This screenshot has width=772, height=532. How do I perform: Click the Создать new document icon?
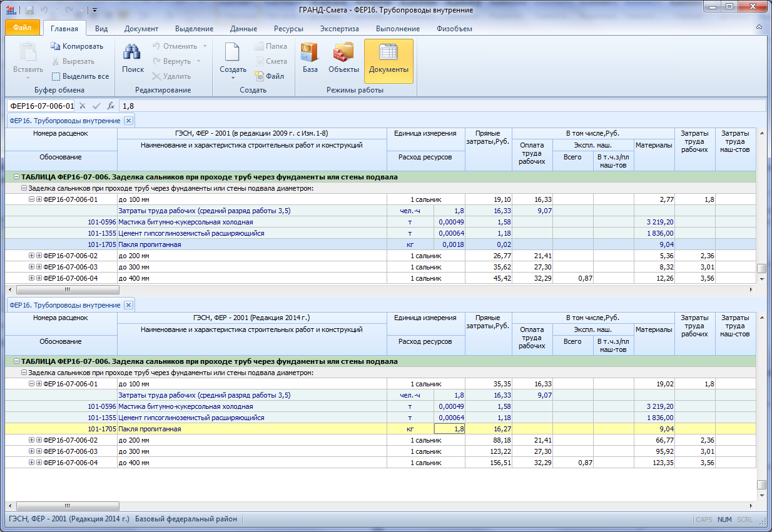point(233,51)
